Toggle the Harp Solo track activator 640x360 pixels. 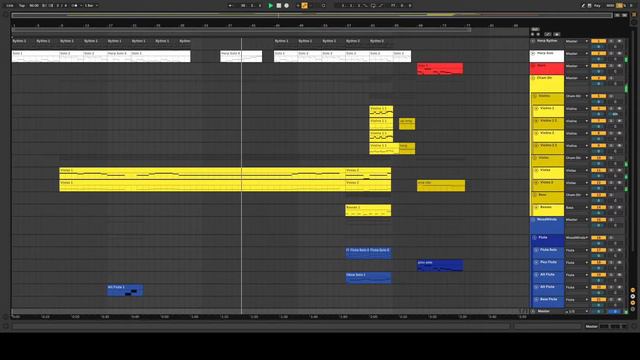tap(598, 53)
